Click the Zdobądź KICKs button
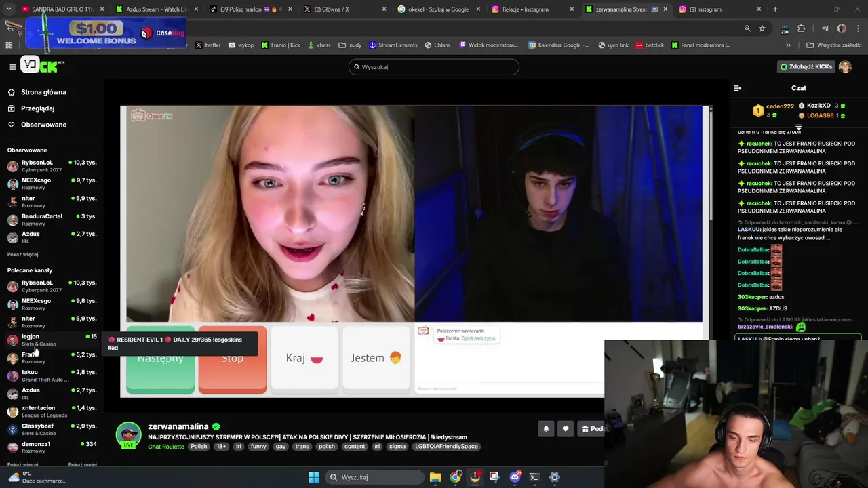This screenshot has width=868, height=488. click(x=806, y=66)
